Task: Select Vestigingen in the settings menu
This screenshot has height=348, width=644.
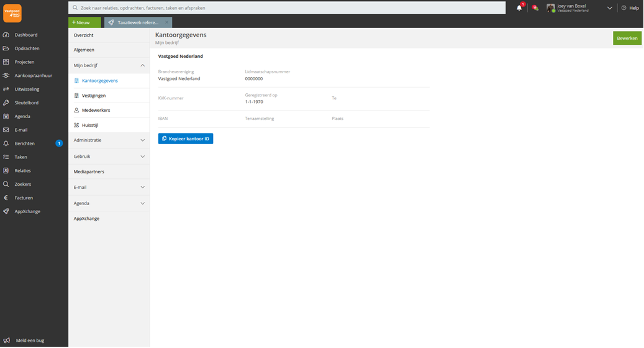Action: point(94,96)
